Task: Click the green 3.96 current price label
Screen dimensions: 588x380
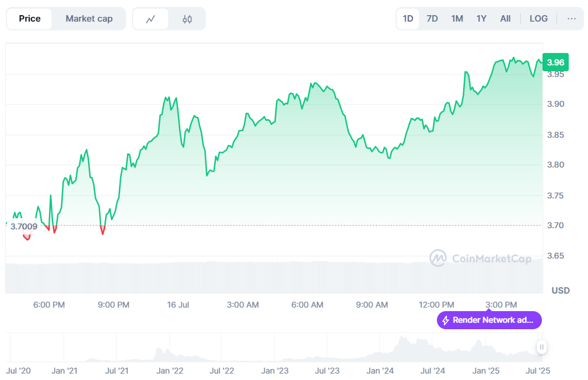Action: point(555,62)
